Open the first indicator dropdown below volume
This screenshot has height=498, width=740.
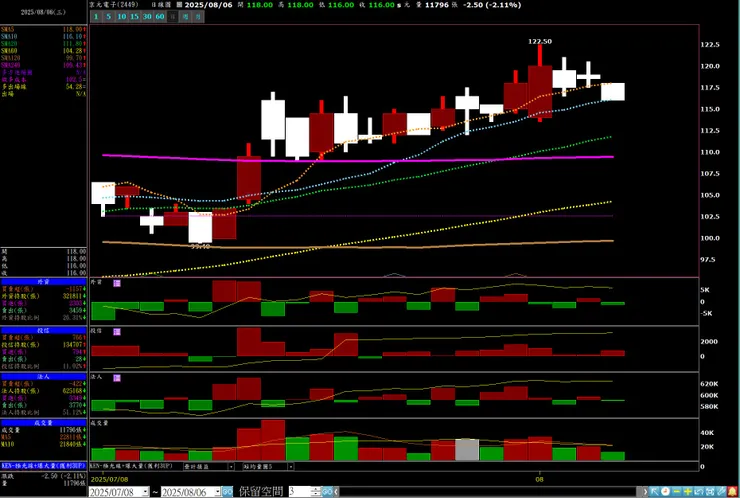[231, 466]
